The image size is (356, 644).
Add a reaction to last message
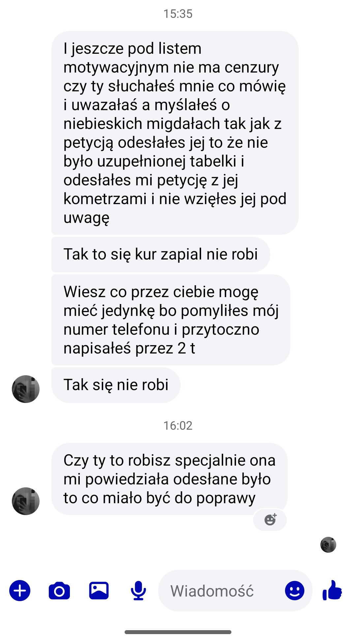pos(270,520)
